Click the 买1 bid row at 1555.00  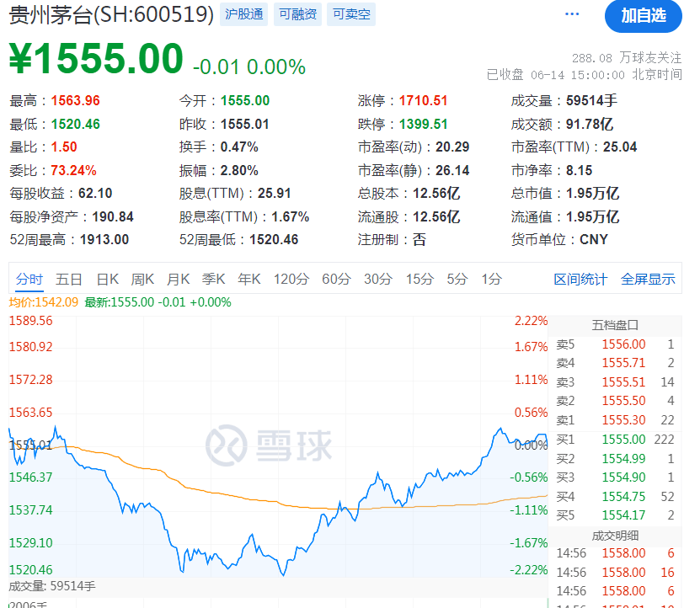coord(616,440)
